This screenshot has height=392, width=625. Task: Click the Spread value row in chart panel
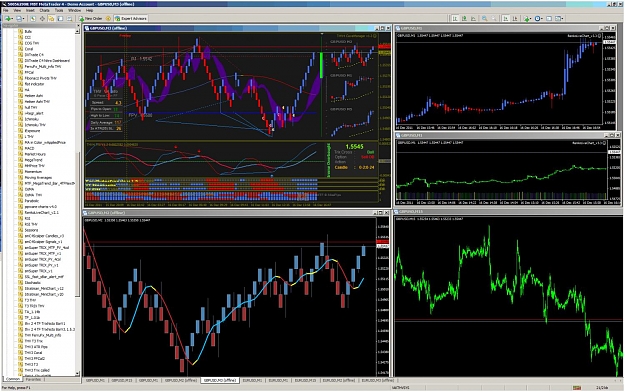[106, 102]
